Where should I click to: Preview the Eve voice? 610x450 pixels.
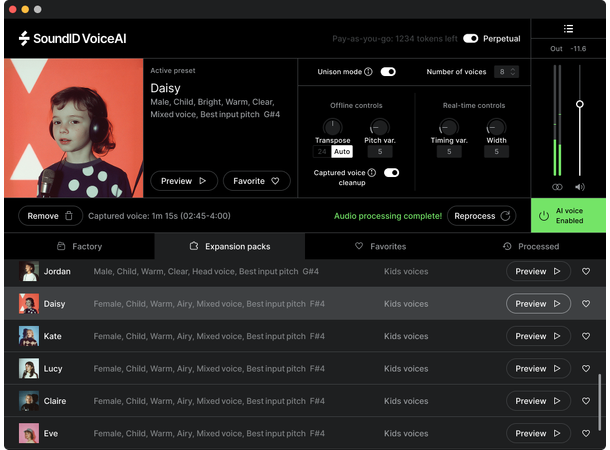point(538,433)
